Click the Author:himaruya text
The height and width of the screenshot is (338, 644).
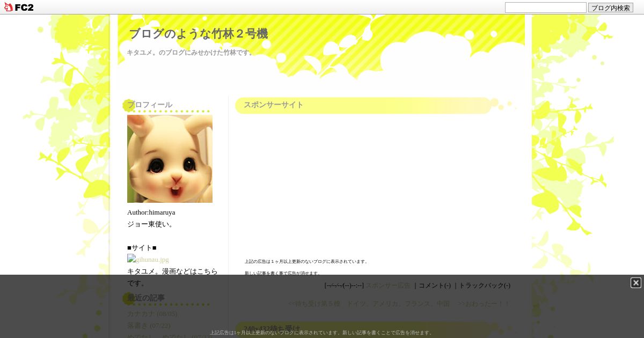pyautogui.click(x=151, y=212)
